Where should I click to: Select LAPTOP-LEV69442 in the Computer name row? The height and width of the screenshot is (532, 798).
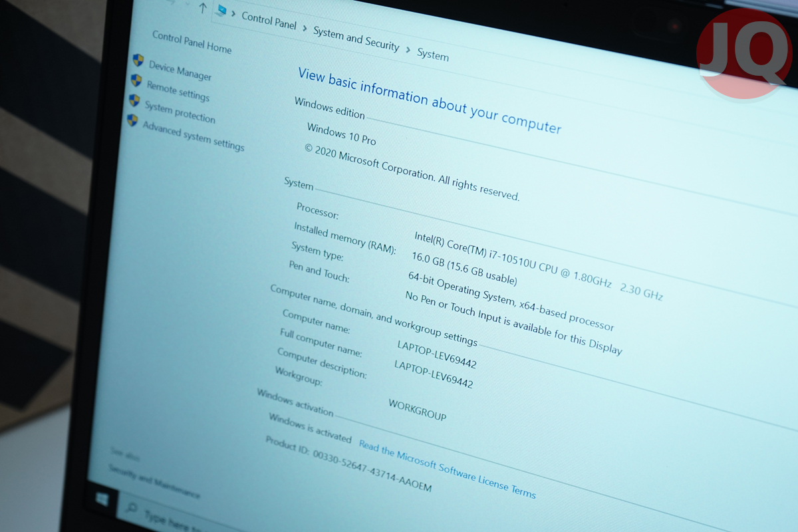[x=437, y=354]
